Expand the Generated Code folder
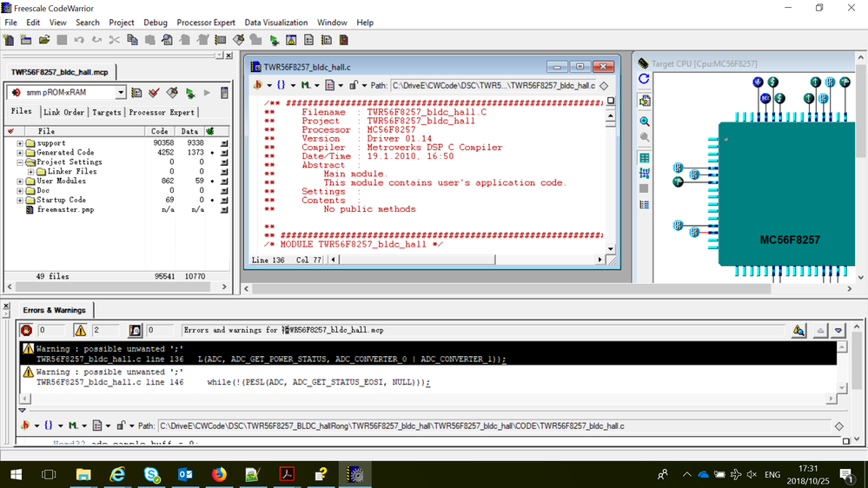This screenshot has width=868, height=488. pos(20,153)
